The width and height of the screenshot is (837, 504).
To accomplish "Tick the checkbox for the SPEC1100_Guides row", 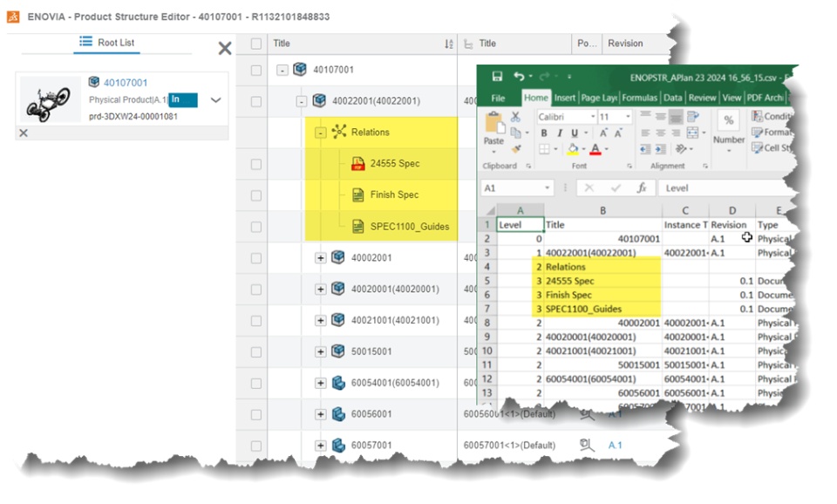I will pos(256,227).
